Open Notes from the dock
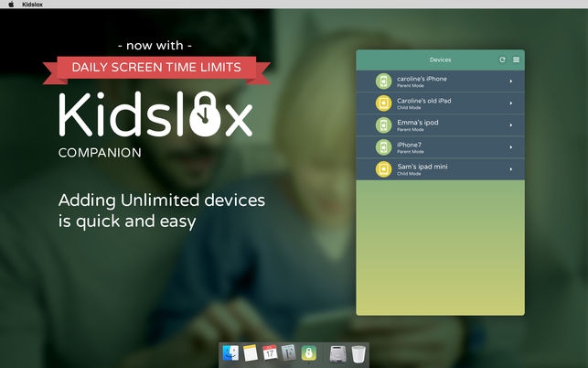588x368 pixels. pyautogui.click(x=251, y=353)
